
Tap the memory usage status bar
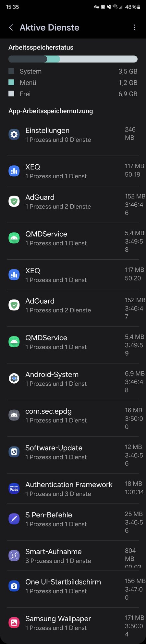point(73,59)
